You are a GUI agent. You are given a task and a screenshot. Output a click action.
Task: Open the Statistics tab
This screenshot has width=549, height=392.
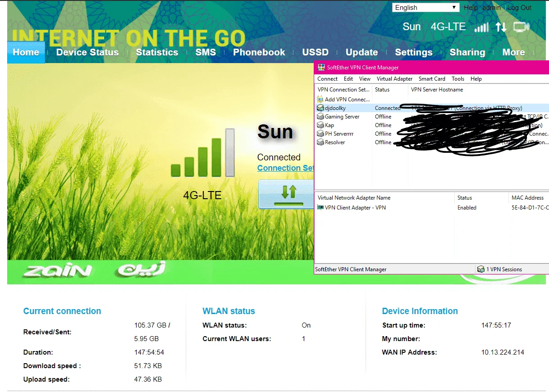click(157, 52)
